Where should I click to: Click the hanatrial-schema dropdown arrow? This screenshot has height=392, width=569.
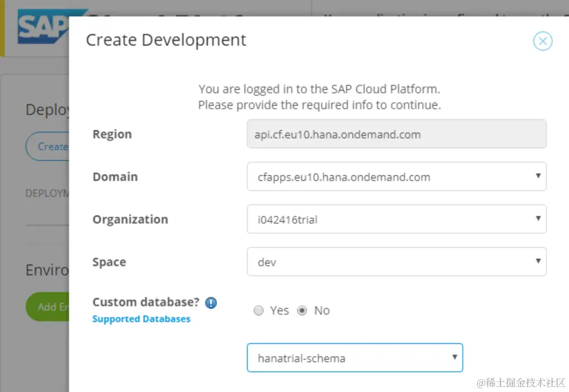coord(454,357)
